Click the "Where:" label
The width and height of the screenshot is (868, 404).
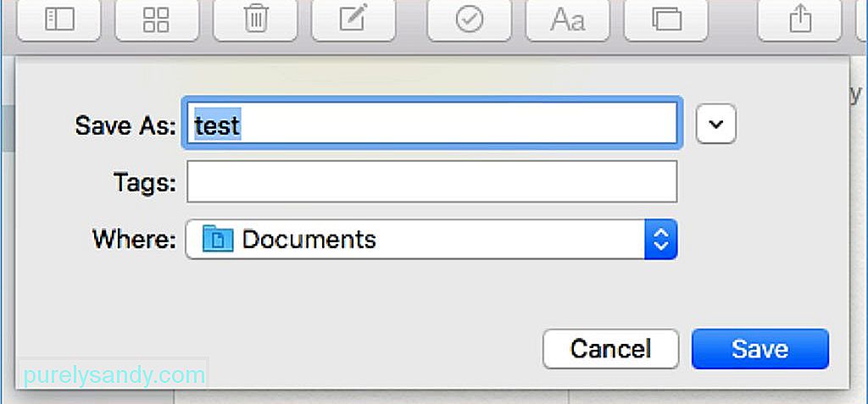click(135, 239)
